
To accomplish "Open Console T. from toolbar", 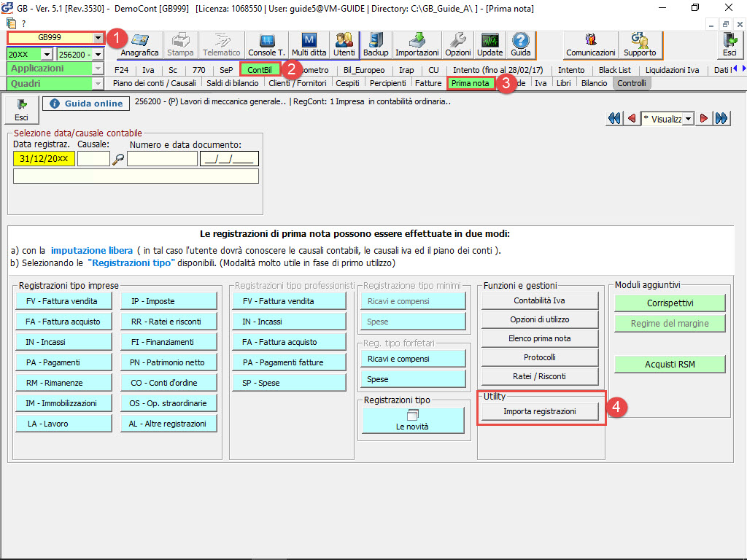I will pyautogui.click(x=266, y=44).
